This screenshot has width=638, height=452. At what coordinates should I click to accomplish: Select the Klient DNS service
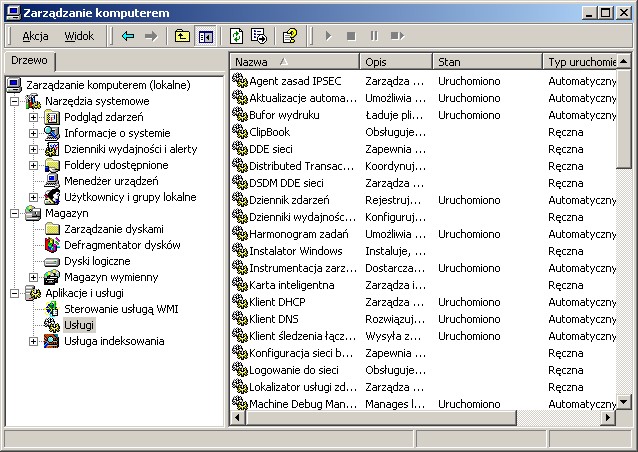point(273,319)
